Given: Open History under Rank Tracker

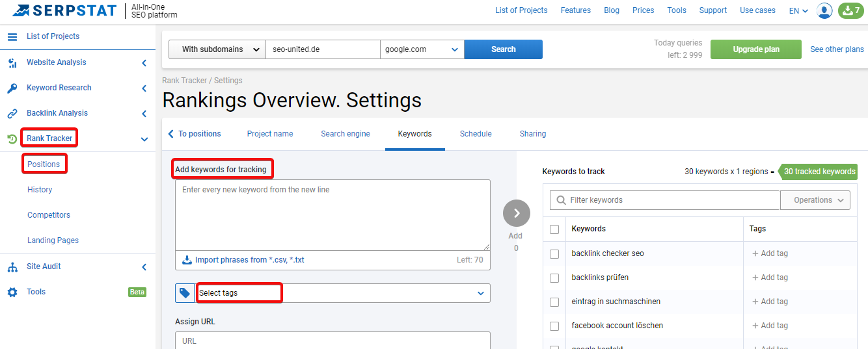Looking at the screenshot, I should tap(40, 190).
